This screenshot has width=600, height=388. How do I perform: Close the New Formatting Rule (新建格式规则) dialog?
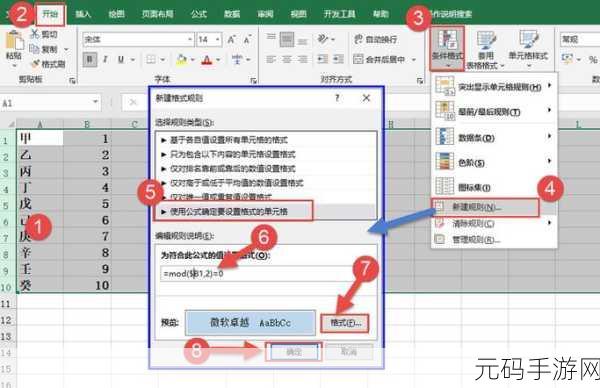coord(366,98)
